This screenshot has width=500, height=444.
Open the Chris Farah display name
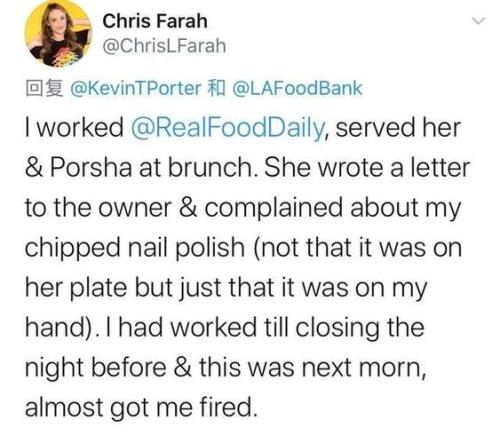(155, 21)
